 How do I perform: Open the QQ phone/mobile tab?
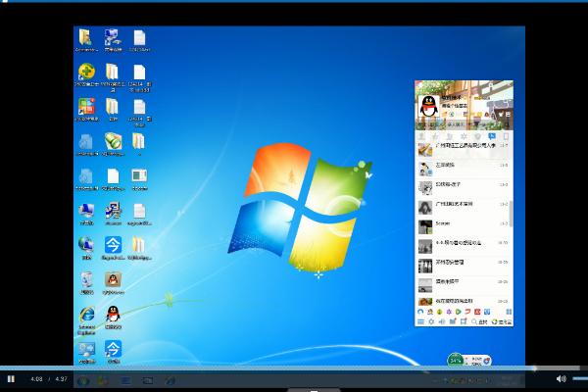tap(506, 136)
